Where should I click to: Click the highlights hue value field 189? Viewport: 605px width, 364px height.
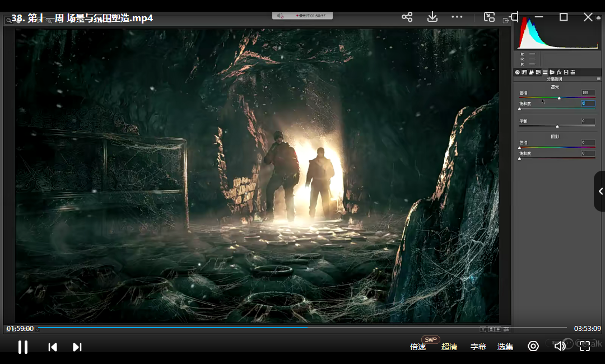coord(588,92)
